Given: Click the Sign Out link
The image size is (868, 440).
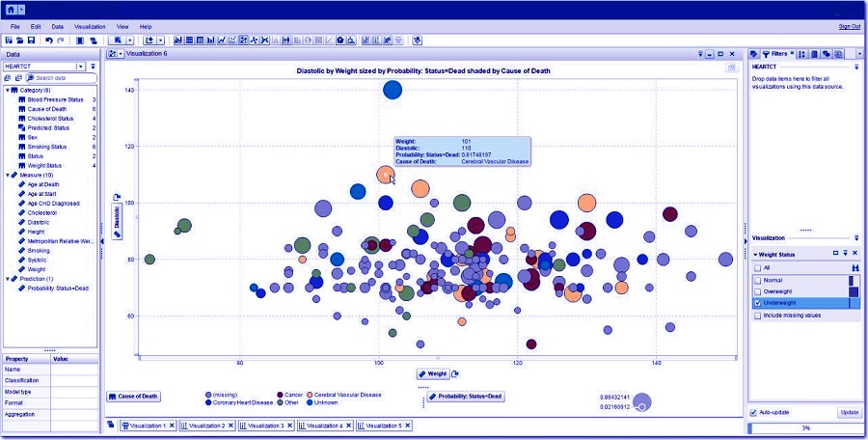Looking at the screenshot, I should tap(849, 27).
